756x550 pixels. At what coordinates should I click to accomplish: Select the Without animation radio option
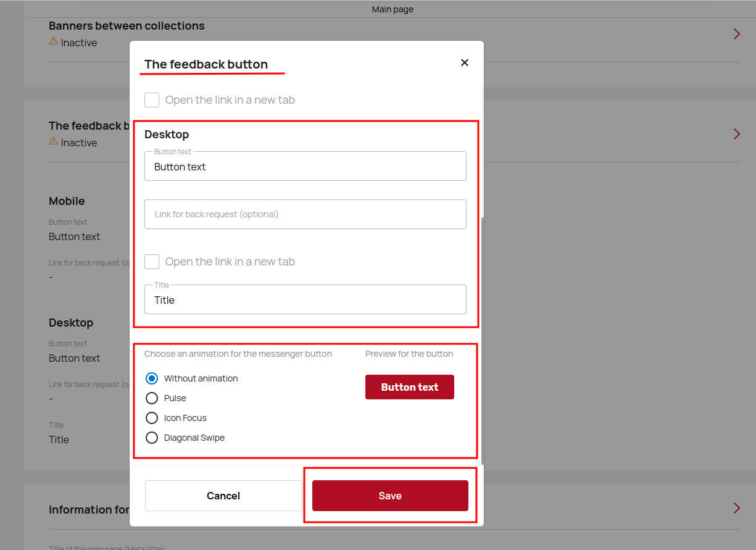click(152, 378)
